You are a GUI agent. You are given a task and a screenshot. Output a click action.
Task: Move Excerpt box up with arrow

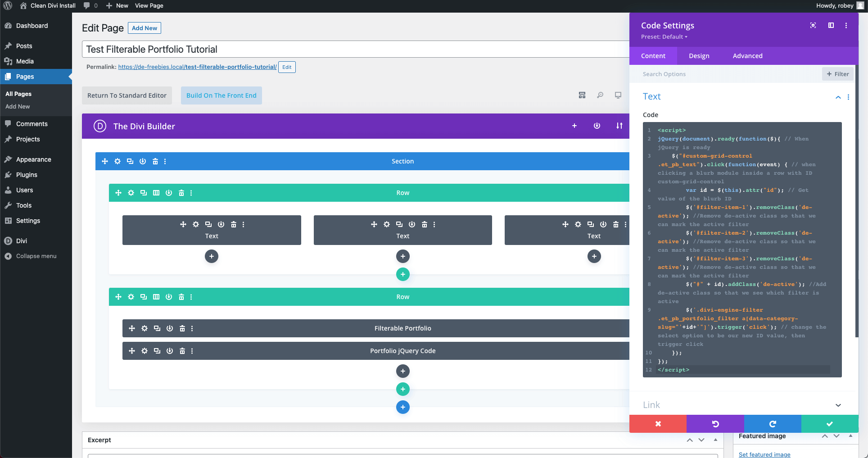[x=690, y=440]
